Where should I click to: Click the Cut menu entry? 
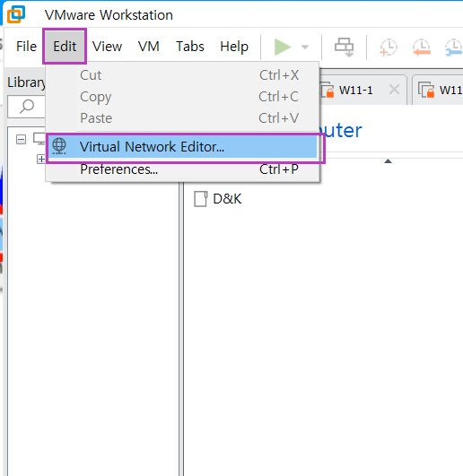(182, 75)
